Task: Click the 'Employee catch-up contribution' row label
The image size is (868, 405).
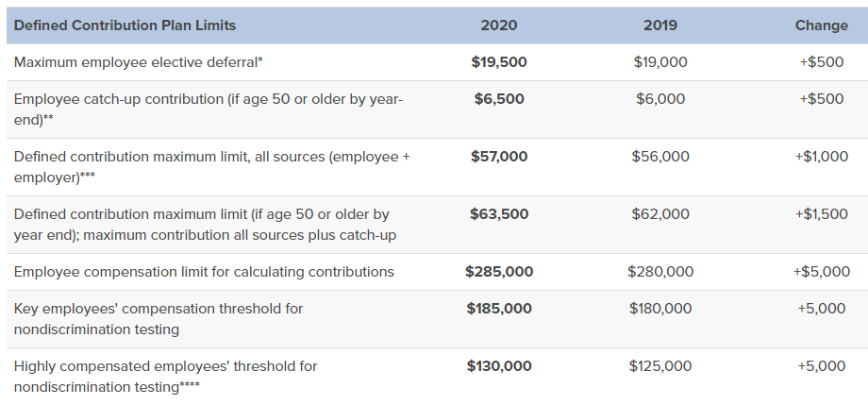Action: [209, 110]
